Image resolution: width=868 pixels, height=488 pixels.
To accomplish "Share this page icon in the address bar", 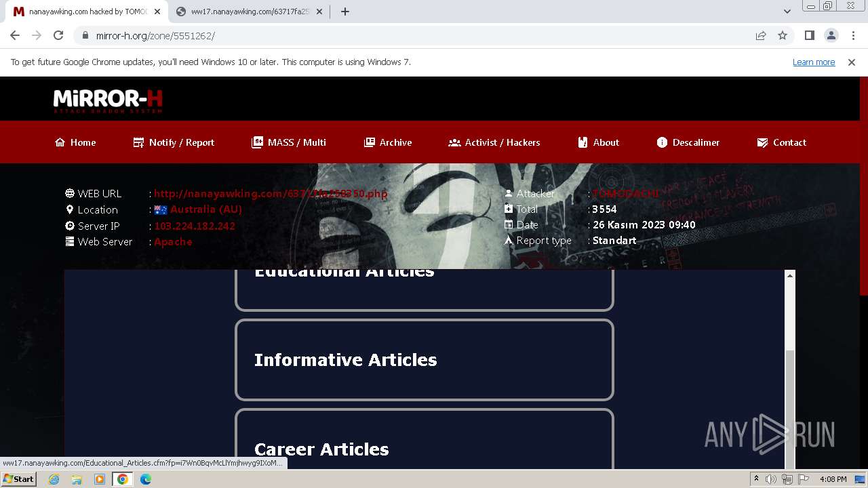I will [761, 36].
